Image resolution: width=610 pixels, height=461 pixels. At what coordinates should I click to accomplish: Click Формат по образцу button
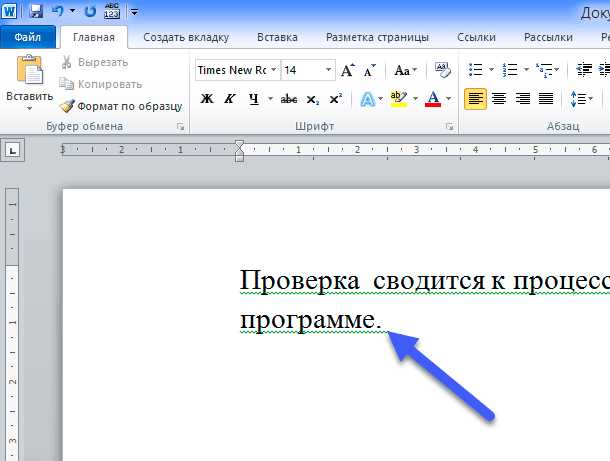(121, 105)
